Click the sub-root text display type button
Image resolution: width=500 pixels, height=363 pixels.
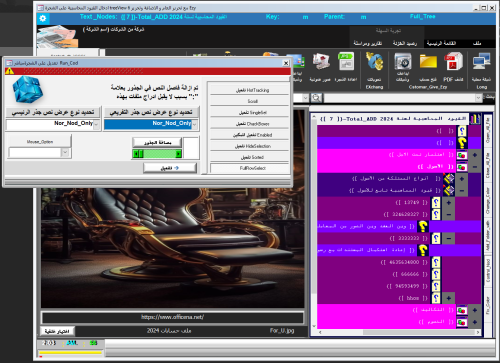click(x=151, y=112)
